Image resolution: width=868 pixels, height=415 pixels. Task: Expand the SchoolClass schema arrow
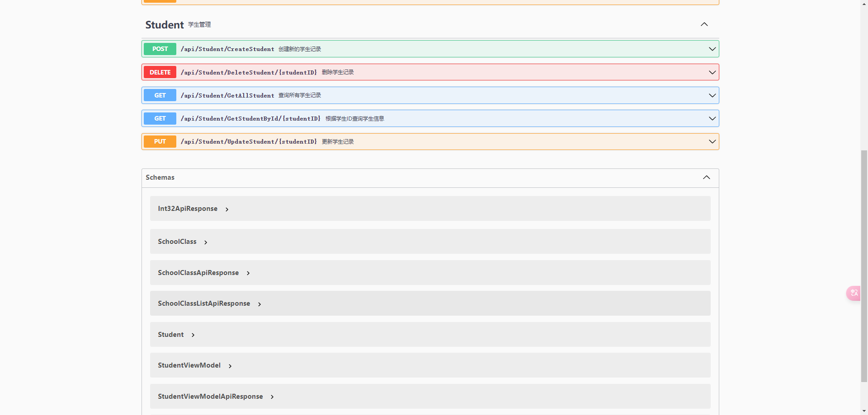click(x=206, y=242)
